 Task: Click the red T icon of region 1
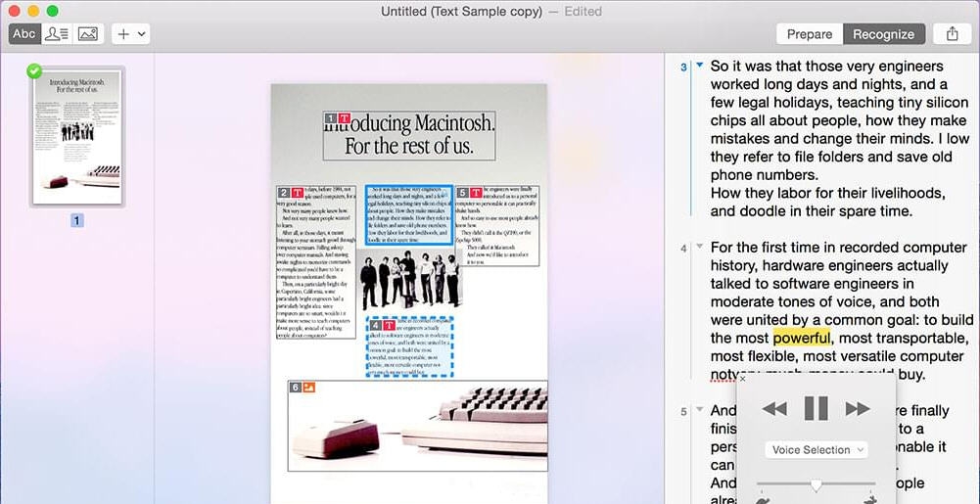click(x=344, y=118)
